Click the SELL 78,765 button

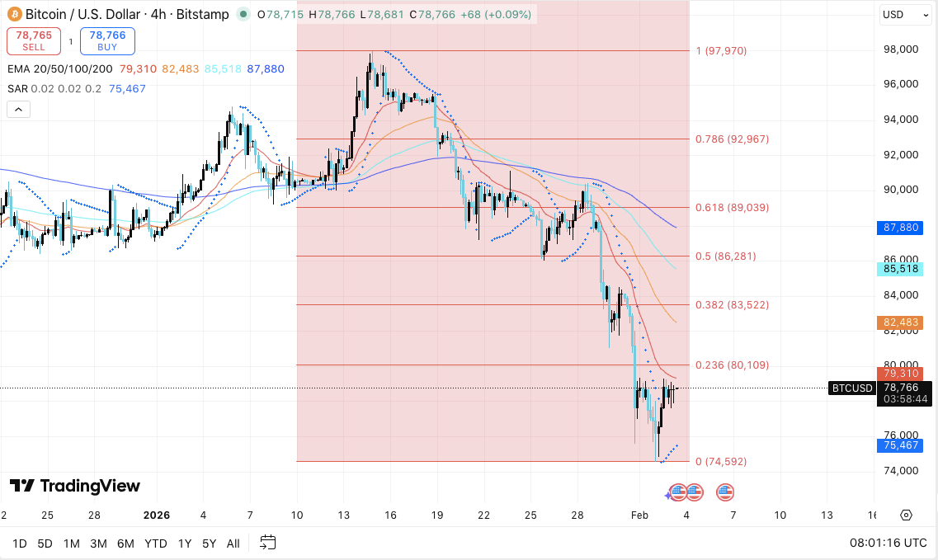coord(33,41)
